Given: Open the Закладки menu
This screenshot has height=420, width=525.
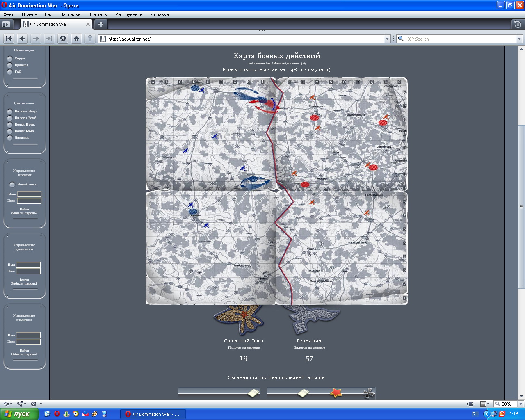Looking at the screenshot, I should tap(71, 14).
